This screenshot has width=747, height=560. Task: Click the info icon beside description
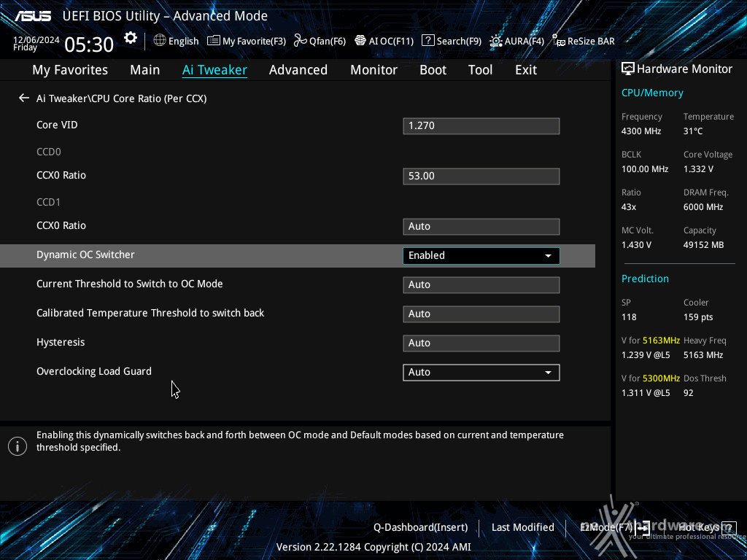[x=18, y=446]
